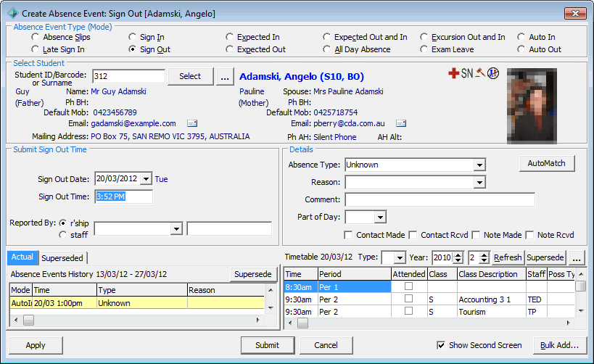Open email icon beside pberry@cda.com.au

[x=401, y=123]
